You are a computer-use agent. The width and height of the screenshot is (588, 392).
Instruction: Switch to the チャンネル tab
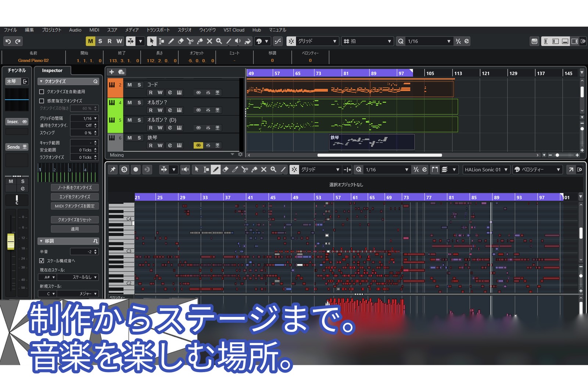[x=17, y=70]
